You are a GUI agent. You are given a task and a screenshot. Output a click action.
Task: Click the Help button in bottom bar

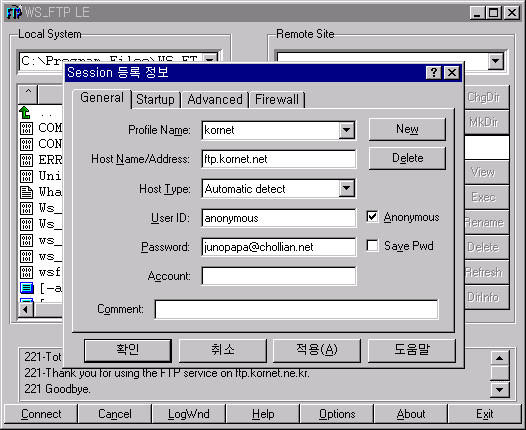(x=263, y=414)
